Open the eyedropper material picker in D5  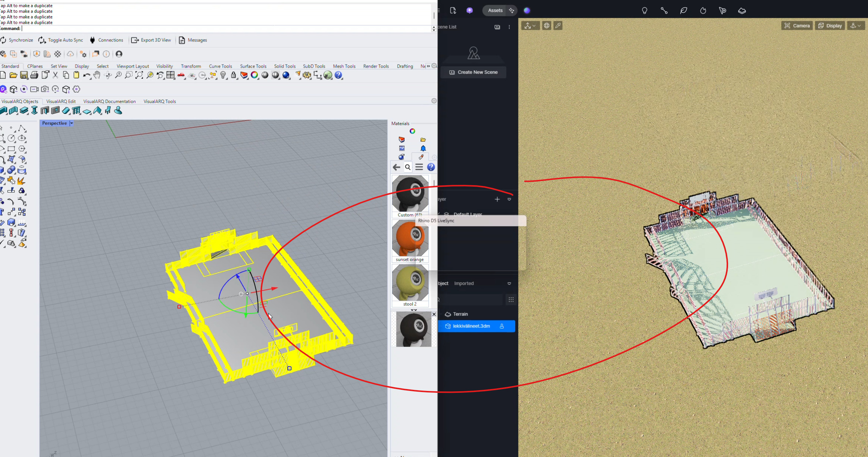[x=558, y=25]
